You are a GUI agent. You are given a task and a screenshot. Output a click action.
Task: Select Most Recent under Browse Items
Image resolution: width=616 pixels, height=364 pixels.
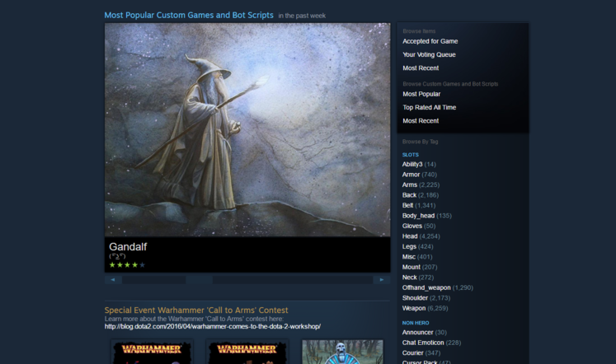pyautogui.click(x=421, y=68)
